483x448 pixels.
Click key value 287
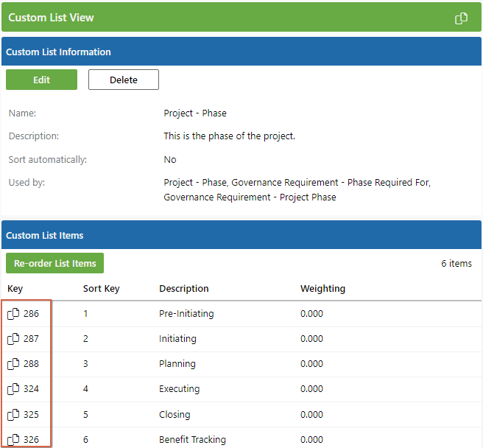31,339
